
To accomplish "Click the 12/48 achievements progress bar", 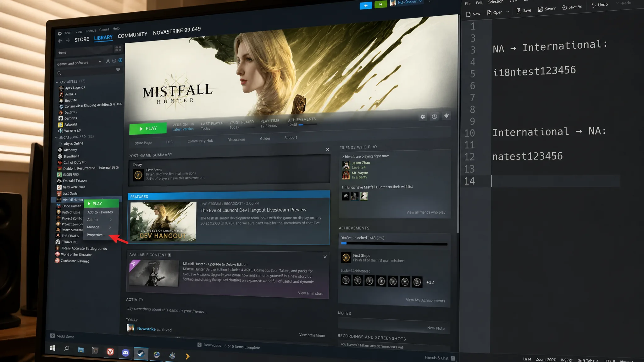I will click(308, 125).
